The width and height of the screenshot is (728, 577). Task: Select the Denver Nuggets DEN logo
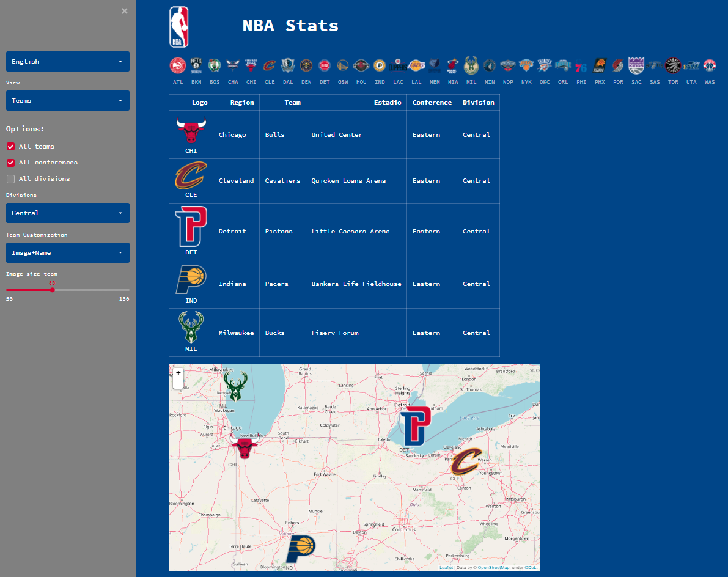306,66
